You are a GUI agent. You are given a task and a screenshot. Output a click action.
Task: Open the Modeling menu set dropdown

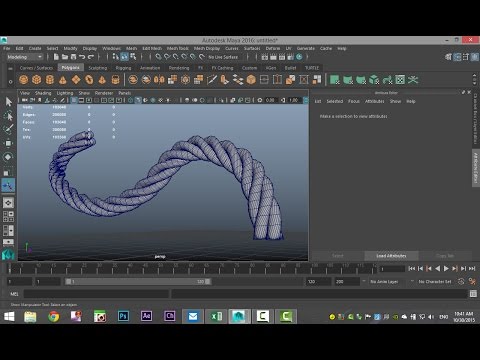click(x=25, y=57)
